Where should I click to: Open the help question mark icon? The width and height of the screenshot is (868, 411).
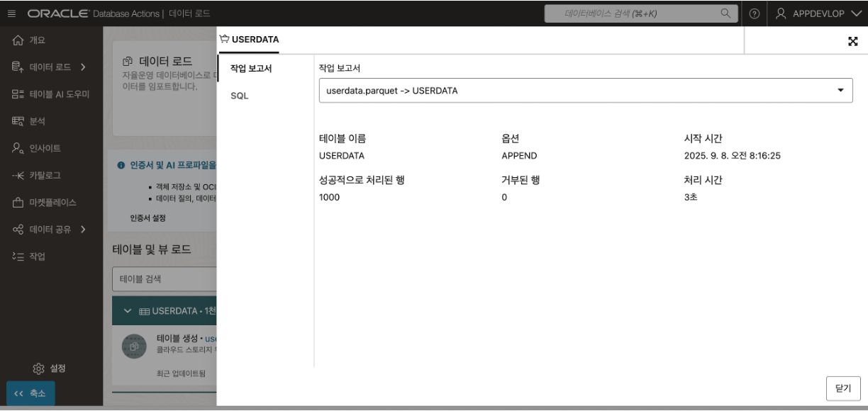coord(754,13)
